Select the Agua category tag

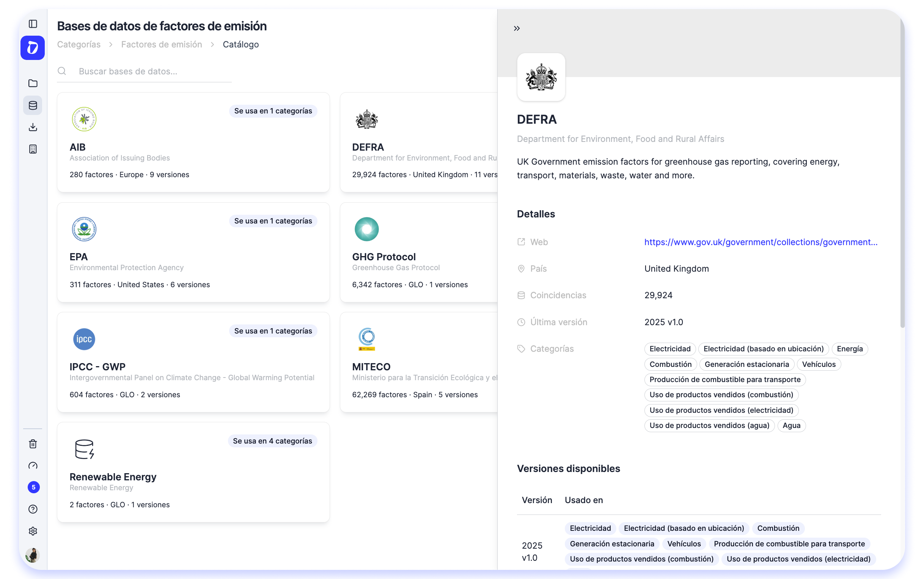click(x=791, y=425)
